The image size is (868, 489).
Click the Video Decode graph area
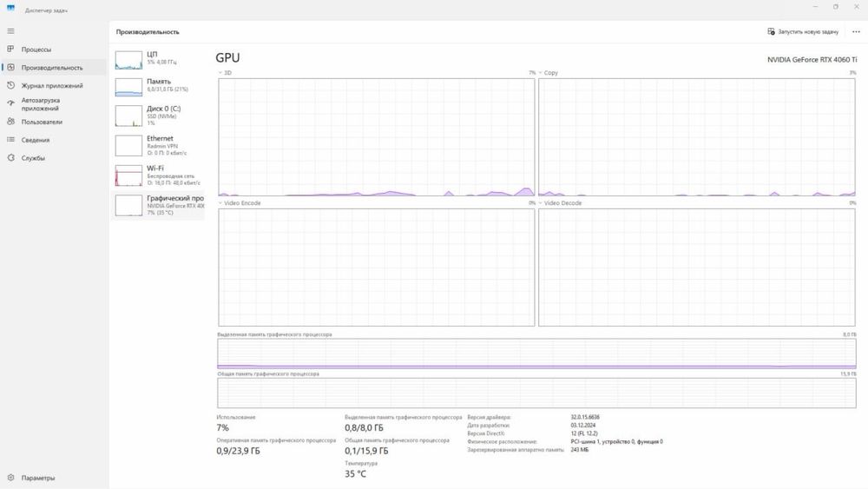(x=696, y=268)
